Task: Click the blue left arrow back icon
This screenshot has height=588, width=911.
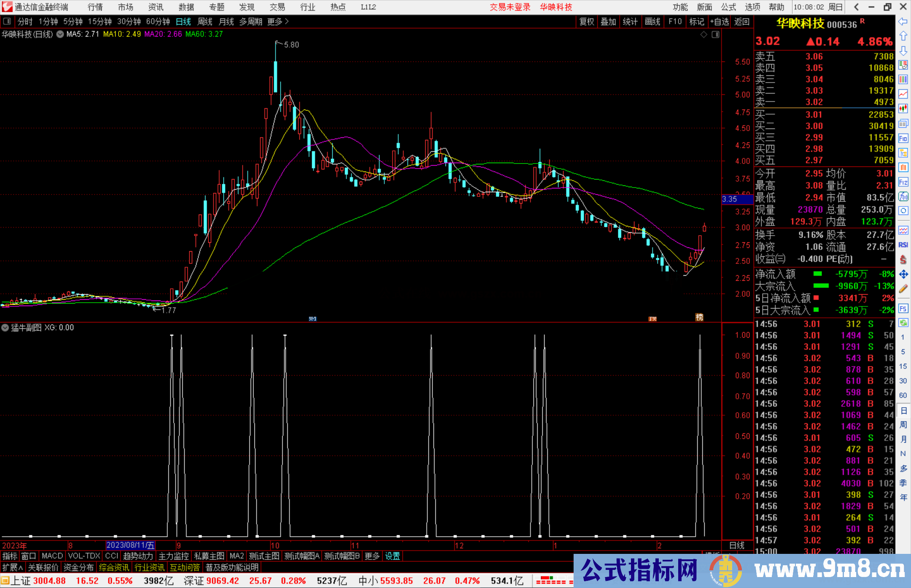Action: point(903,21)
